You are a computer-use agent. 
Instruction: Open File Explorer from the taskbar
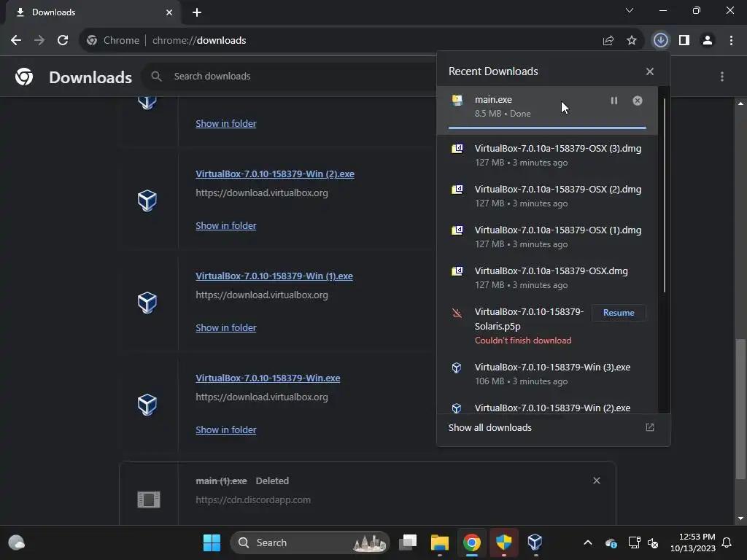440,542
